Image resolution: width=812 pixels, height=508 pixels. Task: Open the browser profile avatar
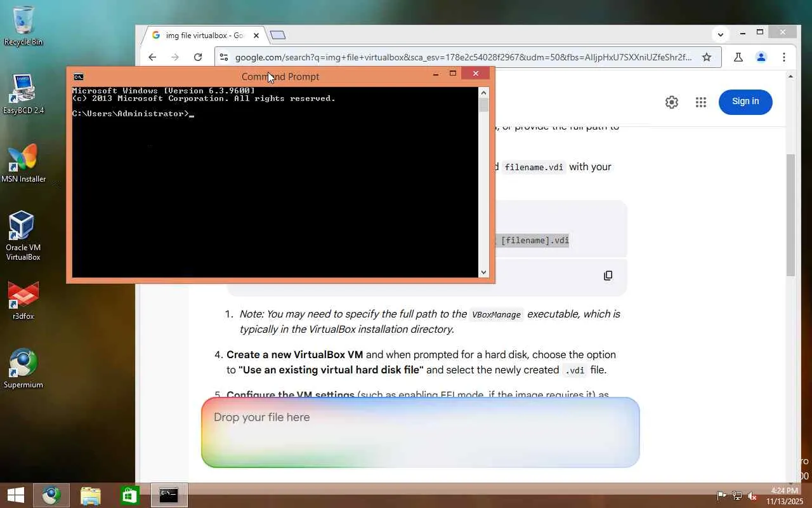click(x=761, y=57)
